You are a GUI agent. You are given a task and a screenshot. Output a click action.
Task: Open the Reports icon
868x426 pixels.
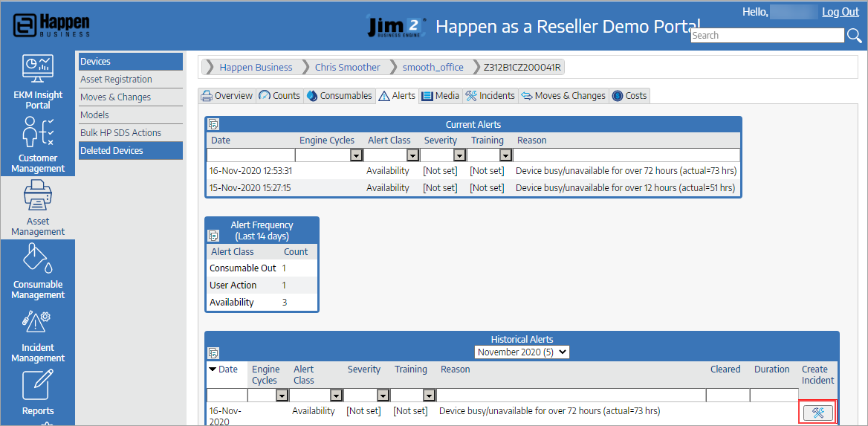click(x=38, y=384)
